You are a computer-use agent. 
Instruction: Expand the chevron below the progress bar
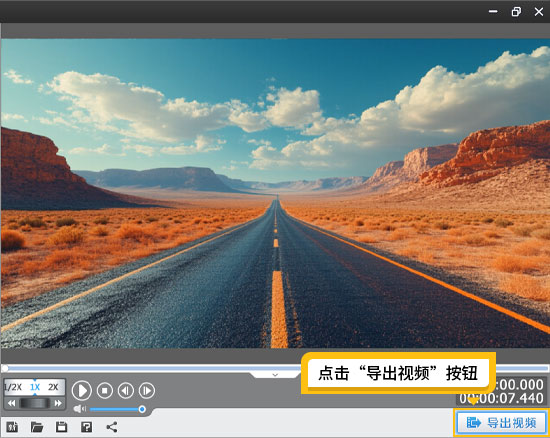[275, 375]
